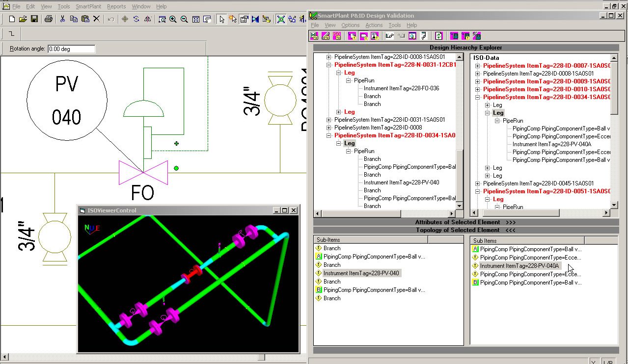This screenshot has height=364, width=628.
Task: Delete selection with the X icon
Action: tap(96, 19)
